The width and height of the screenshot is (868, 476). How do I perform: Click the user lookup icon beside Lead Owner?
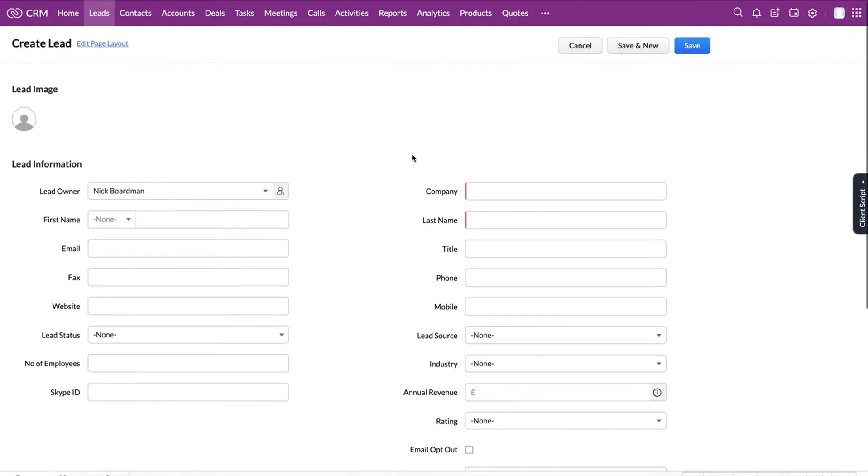(280, 191)
